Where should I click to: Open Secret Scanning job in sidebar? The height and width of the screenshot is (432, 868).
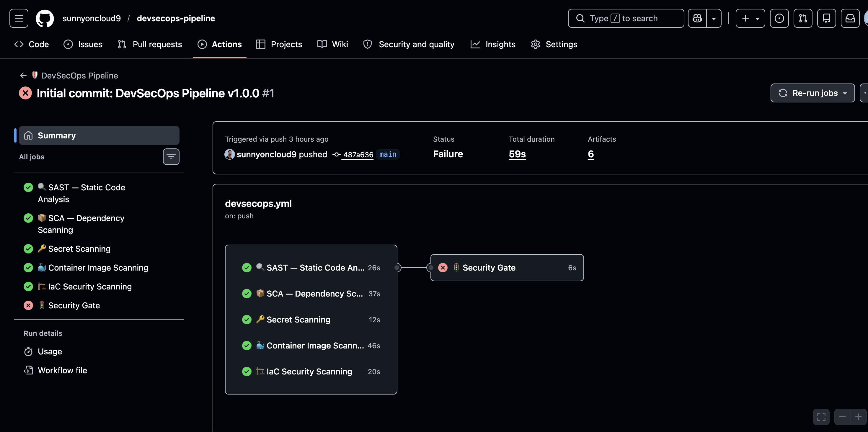(x=99, y=249)
